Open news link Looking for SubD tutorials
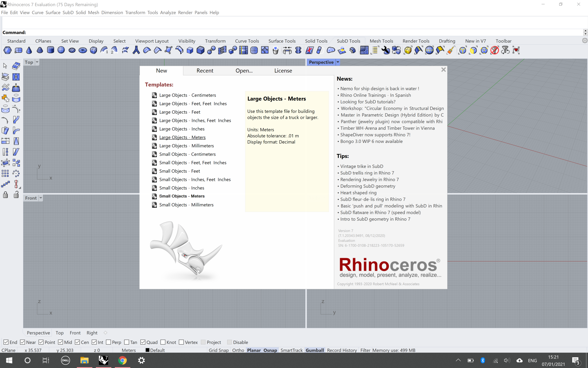 point(368,102)
